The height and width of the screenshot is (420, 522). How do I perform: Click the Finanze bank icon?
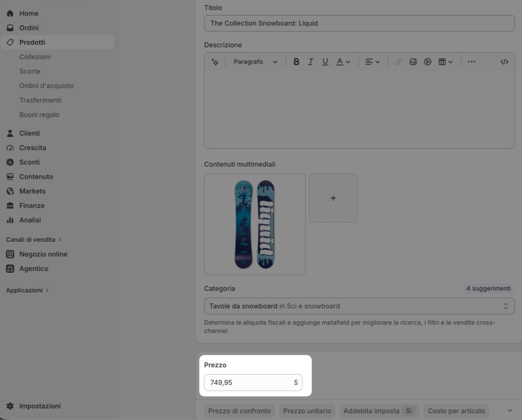tap(10, 206)
